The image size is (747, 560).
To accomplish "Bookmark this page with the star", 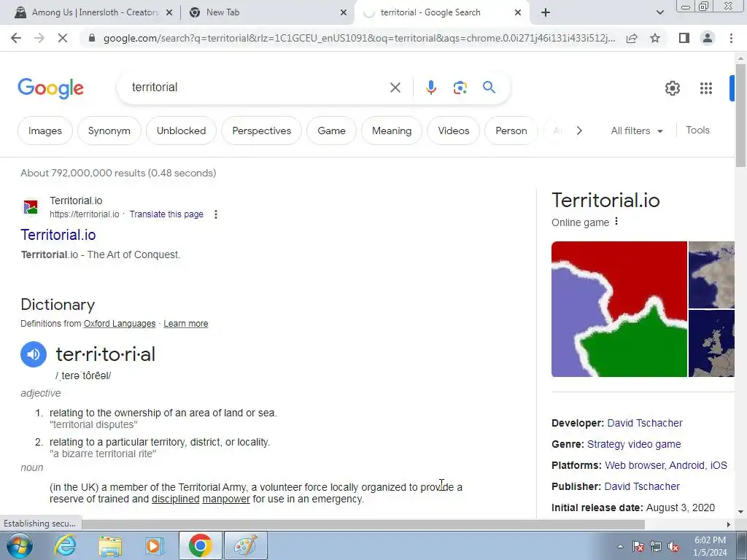I will 655,38.
